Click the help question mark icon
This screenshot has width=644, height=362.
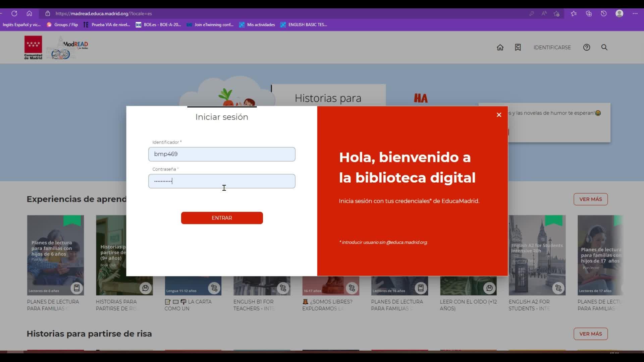586,47
